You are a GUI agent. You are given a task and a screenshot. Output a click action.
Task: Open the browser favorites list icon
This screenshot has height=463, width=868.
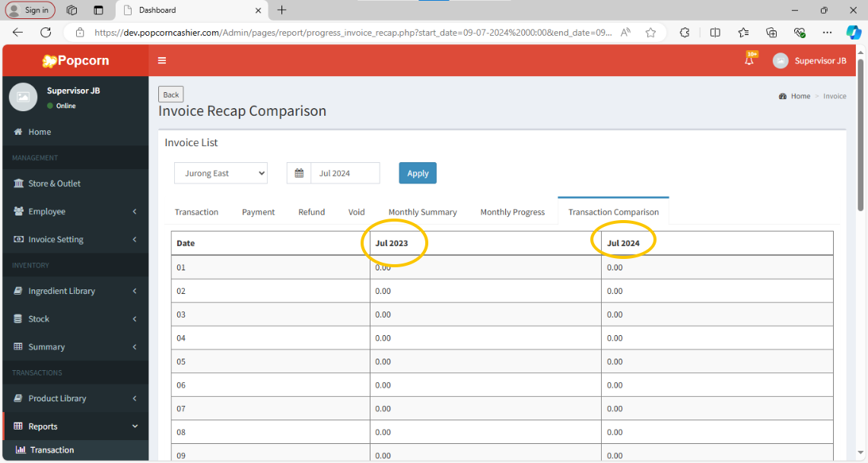(x=743, y=33)
